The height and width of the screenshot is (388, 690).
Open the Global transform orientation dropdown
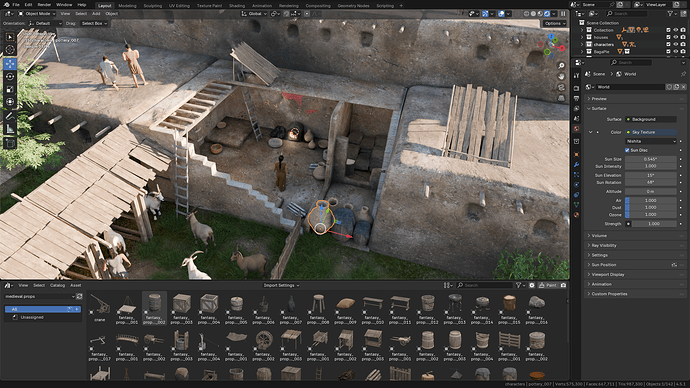click(254, 14)
